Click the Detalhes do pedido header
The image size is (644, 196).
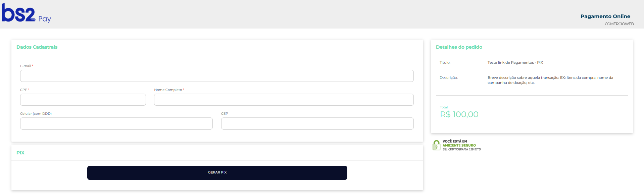(x=459, y=47)
